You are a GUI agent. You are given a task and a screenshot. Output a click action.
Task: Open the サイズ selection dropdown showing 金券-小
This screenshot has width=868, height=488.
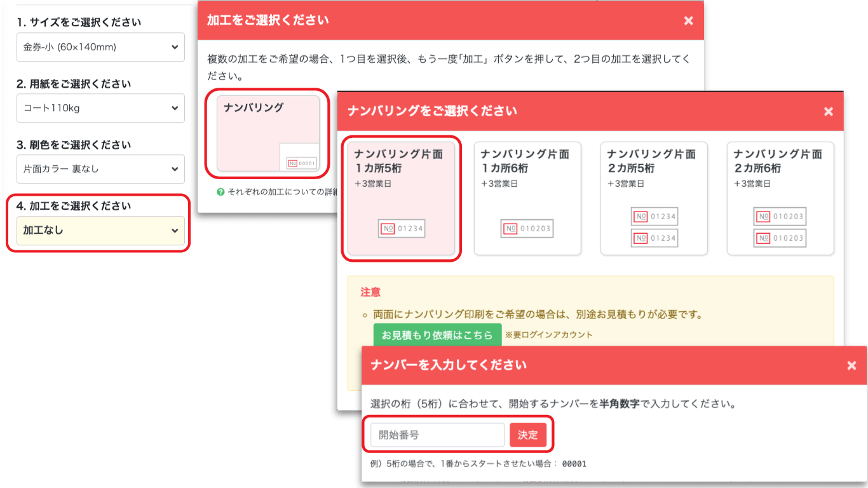100,47
